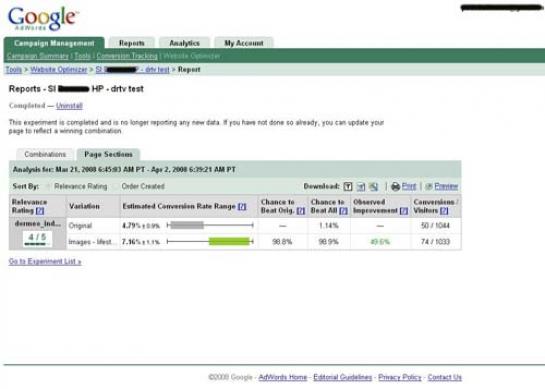
Task: Open the Reports tab
Action: (131, 43)
